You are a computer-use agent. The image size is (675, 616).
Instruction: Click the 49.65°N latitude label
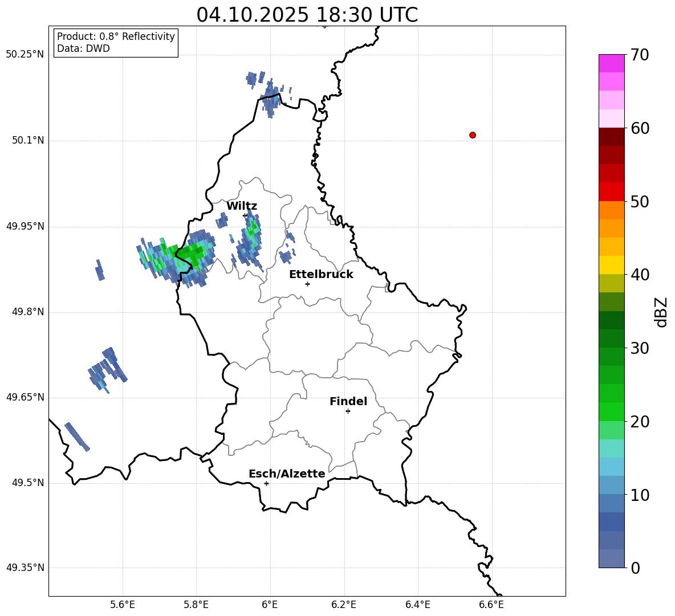(x=25, y=397)
